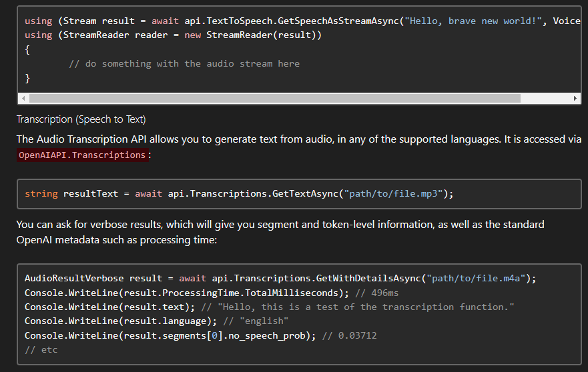
Task: Click the "path/to/file.mp3" string in code
Action: click(393, 194)
